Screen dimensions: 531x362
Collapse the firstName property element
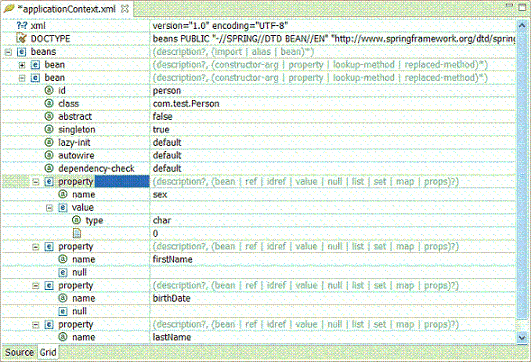point(36,247)
